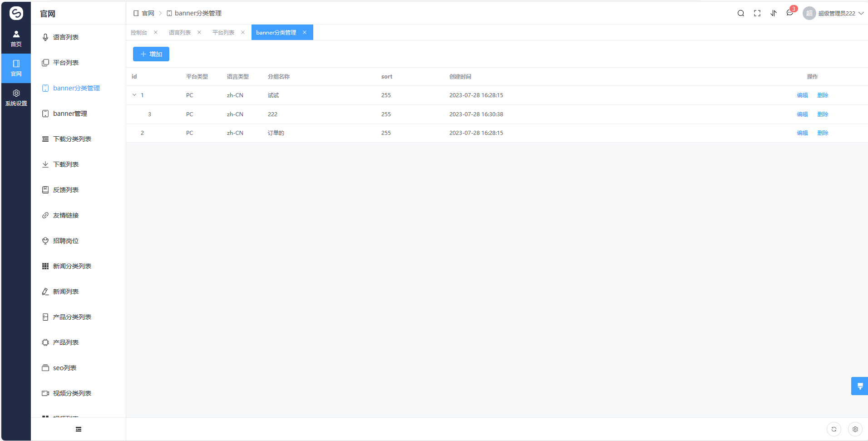868x441 pixels.
Task: Switch to the 语言列表 tab
Action: pos(180,32)
